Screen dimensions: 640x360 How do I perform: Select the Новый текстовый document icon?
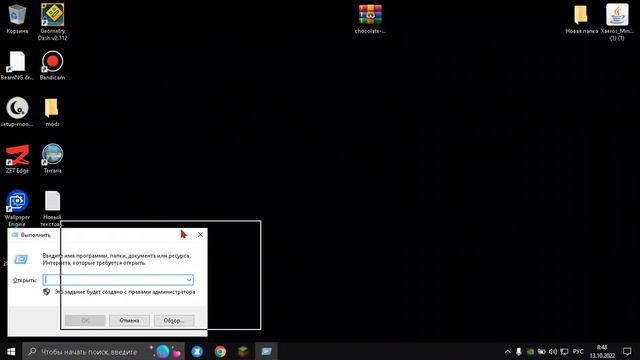(x=52, y=208)
